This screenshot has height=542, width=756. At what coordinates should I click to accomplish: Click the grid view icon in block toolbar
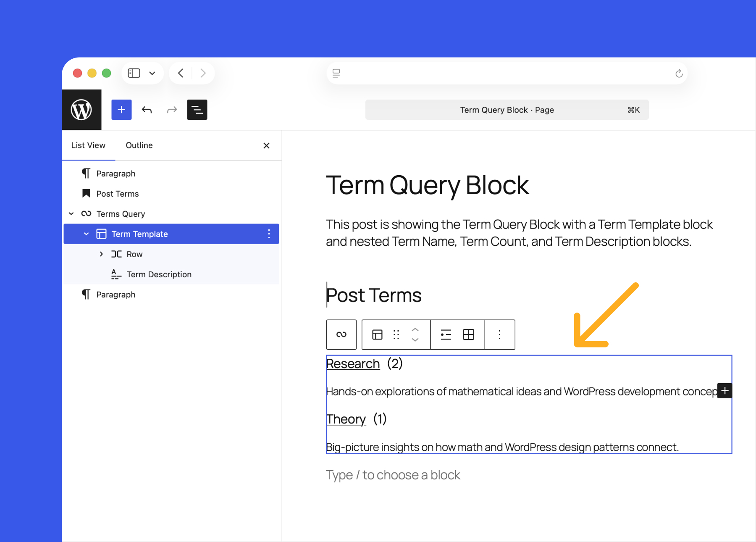coord(468,334)
